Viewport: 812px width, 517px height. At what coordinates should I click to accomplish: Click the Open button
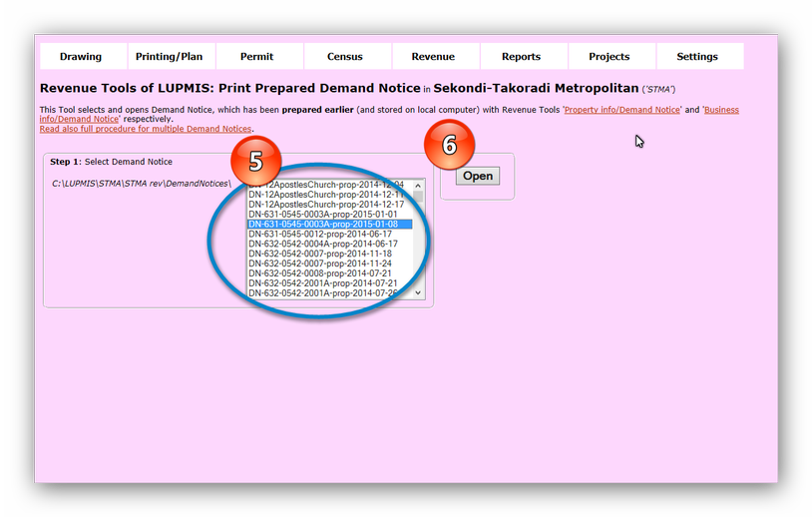478,176
